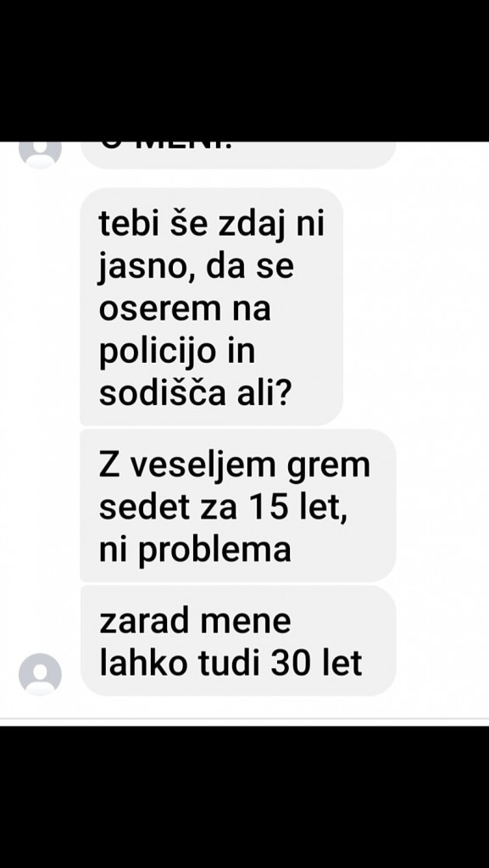Viewport: 489px width, 868px height.
Task: Click the words 'zarad mene' in the last bubble
Action: 195,620
